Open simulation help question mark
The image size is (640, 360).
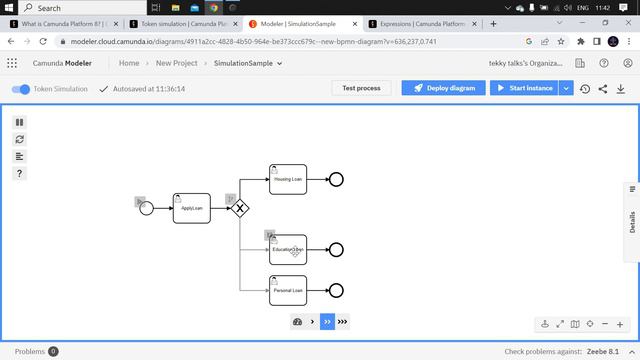(19, 173)
